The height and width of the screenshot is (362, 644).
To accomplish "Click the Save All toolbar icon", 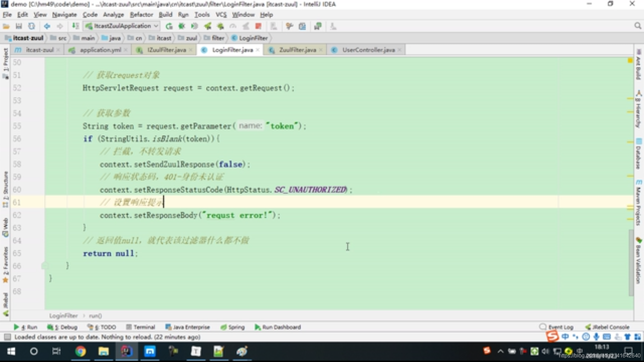I will pyautogui.click(x=19, y=26).
